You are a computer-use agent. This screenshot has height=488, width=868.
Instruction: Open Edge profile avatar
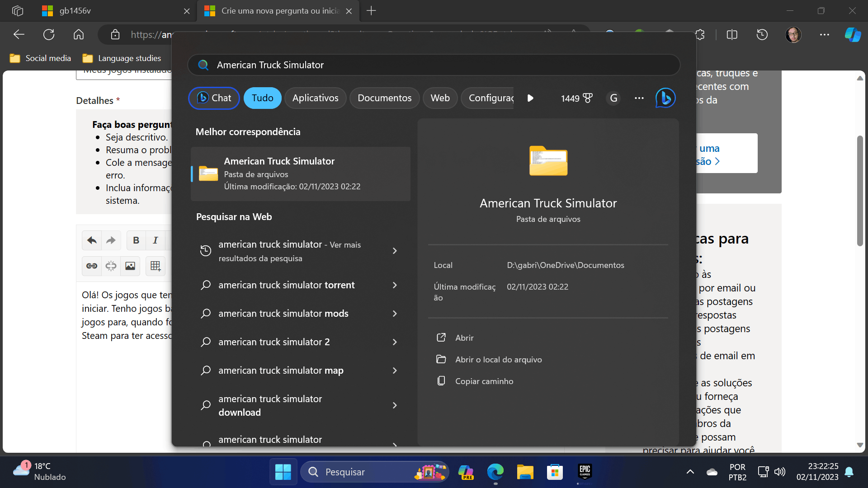coord(793,34)
